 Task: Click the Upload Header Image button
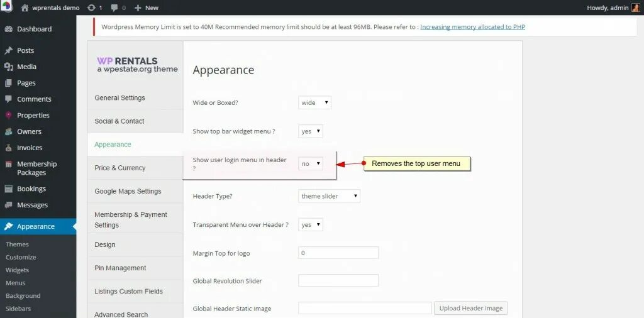click(x=470, y=308)
